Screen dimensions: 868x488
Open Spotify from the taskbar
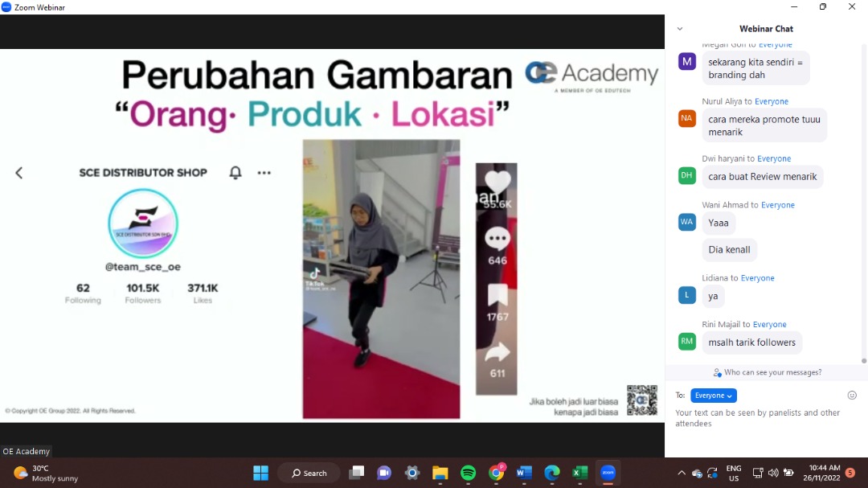(x=468, y=473)
